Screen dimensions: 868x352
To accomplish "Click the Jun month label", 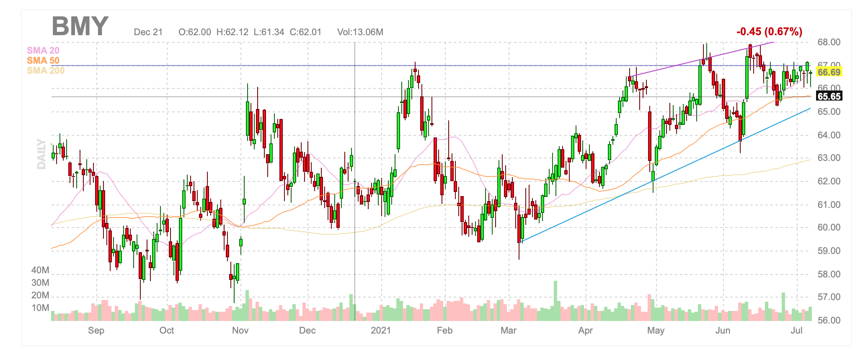I will (x=723, y=331).
